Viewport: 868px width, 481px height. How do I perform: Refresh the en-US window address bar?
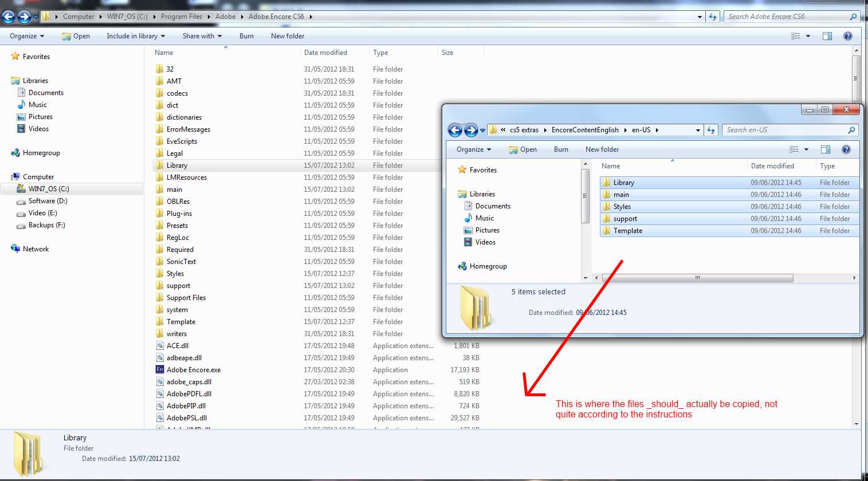click(x=711, y=130)
